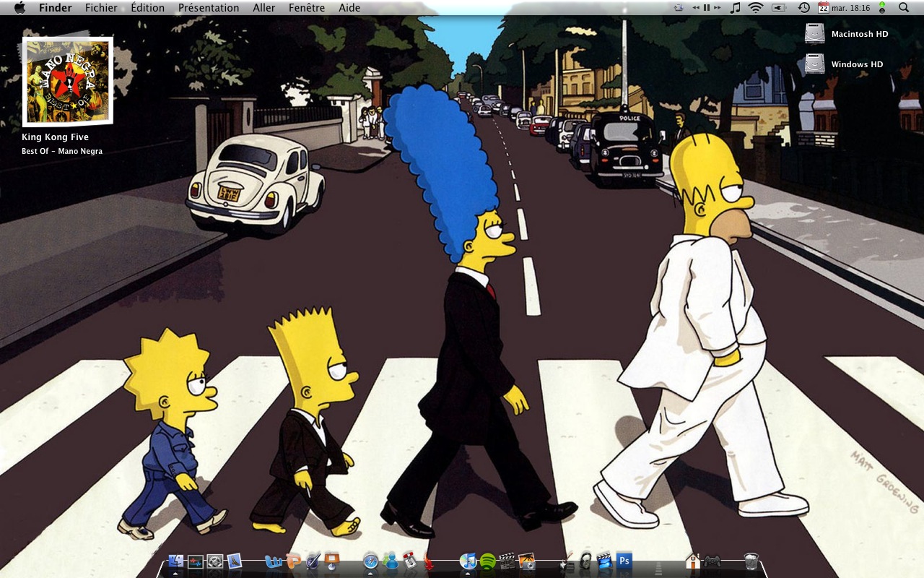Open the Finder application menu
The image size is (924, 578).
(56, 8)
